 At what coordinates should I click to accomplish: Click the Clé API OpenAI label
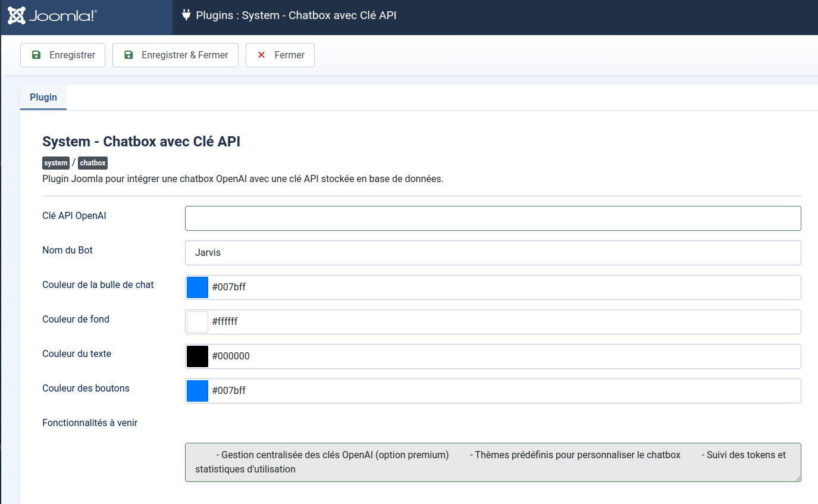[74, 215]
